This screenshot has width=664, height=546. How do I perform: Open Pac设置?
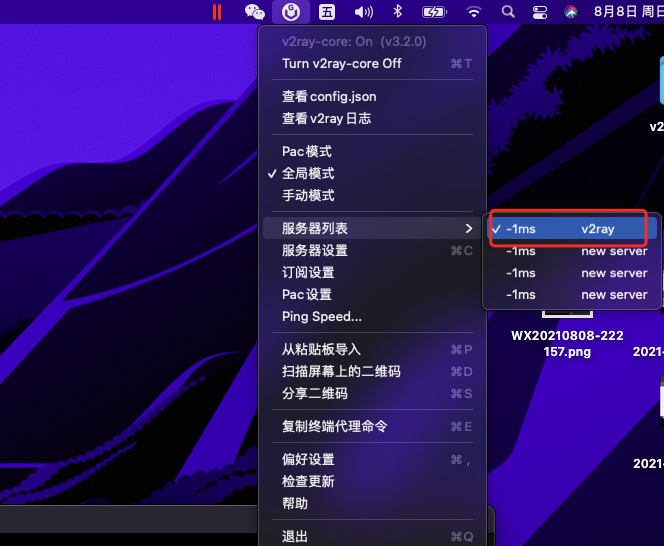373,294
